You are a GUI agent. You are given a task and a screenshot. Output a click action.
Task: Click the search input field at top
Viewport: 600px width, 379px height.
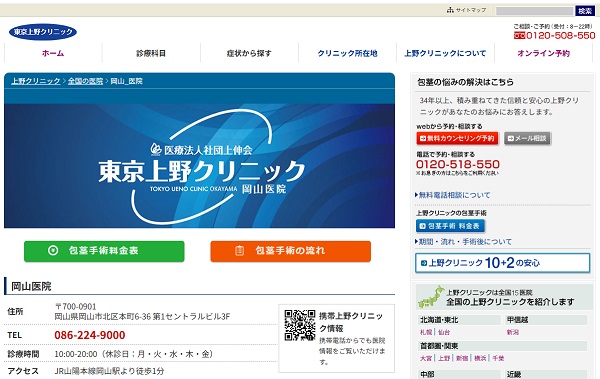coord(534,11)
